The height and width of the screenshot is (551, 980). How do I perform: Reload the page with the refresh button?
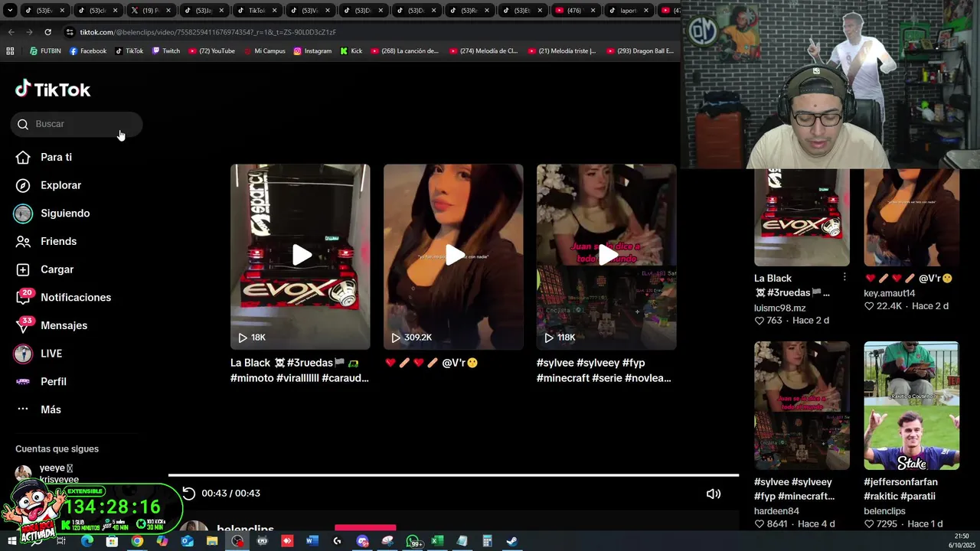click(x=47, y=32)
